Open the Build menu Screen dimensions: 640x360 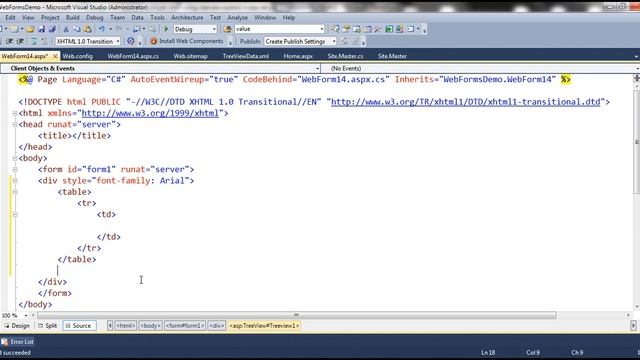[x=73, y=18]
